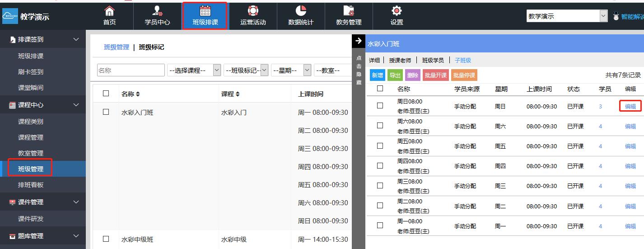Check the box for 水彩入门班 row

pos(106,112)
